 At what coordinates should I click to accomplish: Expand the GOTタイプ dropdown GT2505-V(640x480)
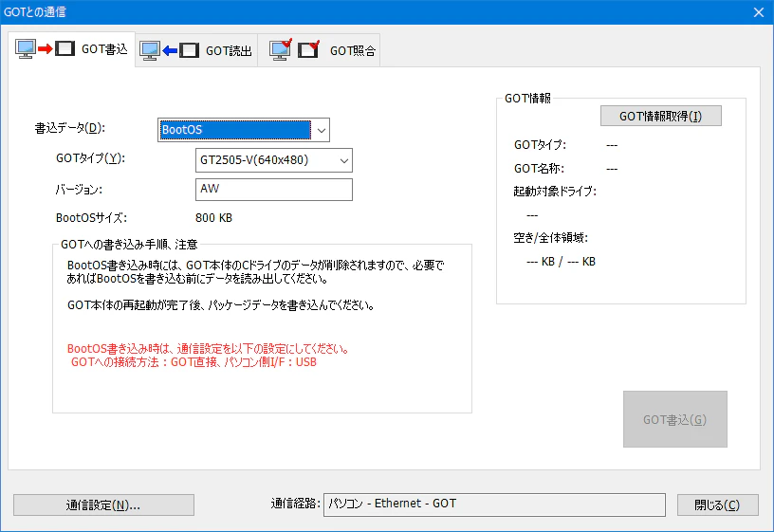[x=274, y=160]
